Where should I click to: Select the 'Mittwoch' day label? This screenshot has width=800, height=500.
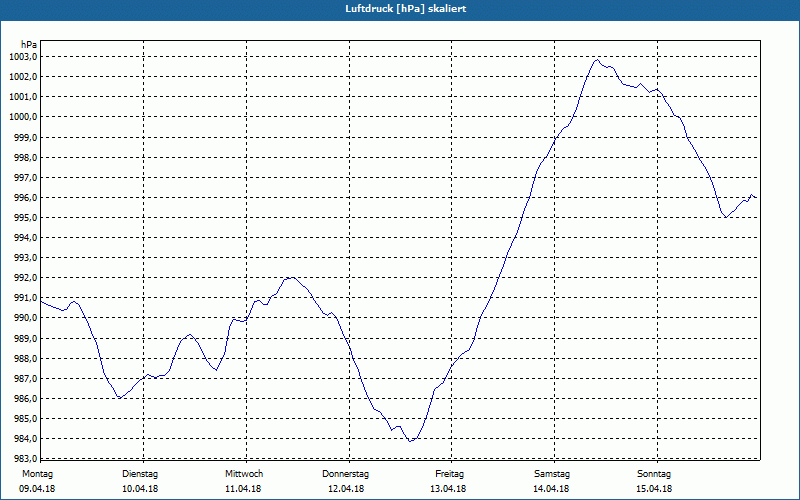coord(244,474)
